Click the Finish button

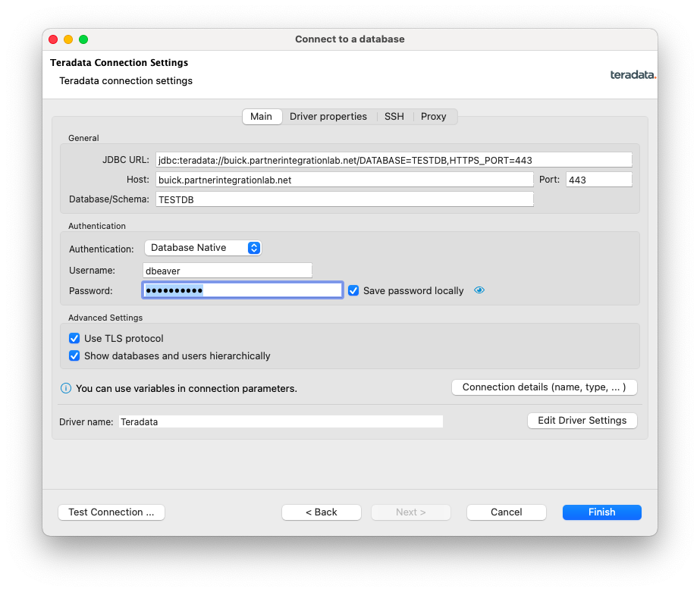(x=601, y=512)
